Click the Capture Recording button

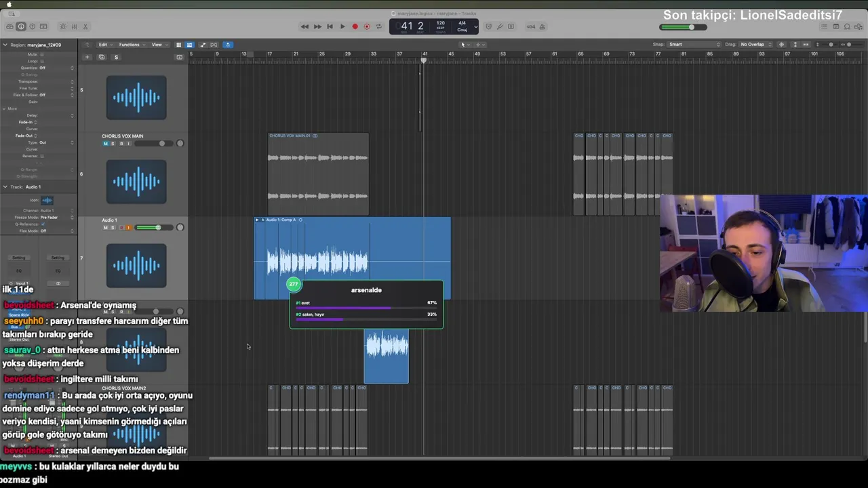tap(367, 26)
